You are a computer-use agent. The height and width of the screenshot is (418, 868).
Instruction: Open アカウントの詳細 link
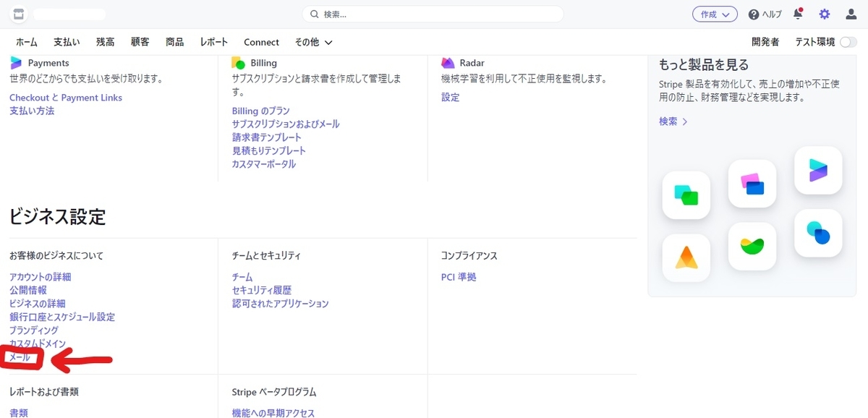click(41, 277)
